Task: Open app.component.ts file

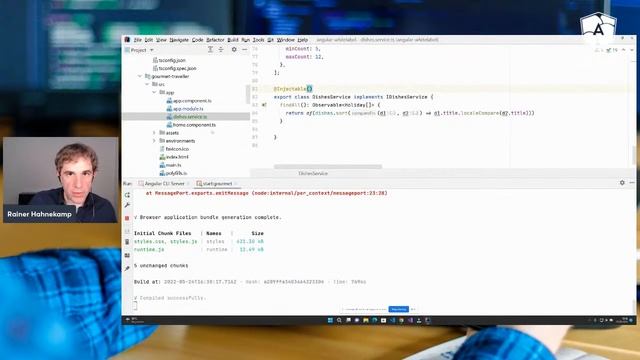Action: [x=189, y=100]
